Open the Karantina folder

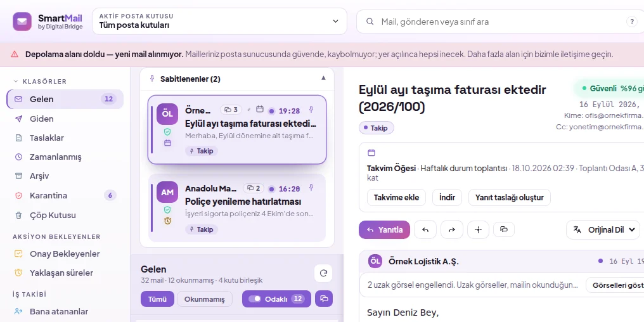(65, 195)
